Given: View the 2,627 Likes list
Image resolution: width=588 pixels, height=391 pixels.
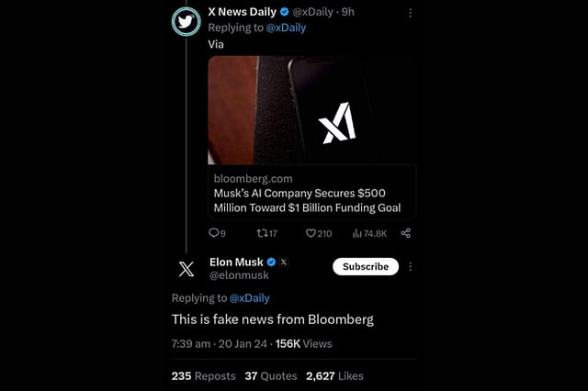Looking at the screenshot, I should 334,375.
